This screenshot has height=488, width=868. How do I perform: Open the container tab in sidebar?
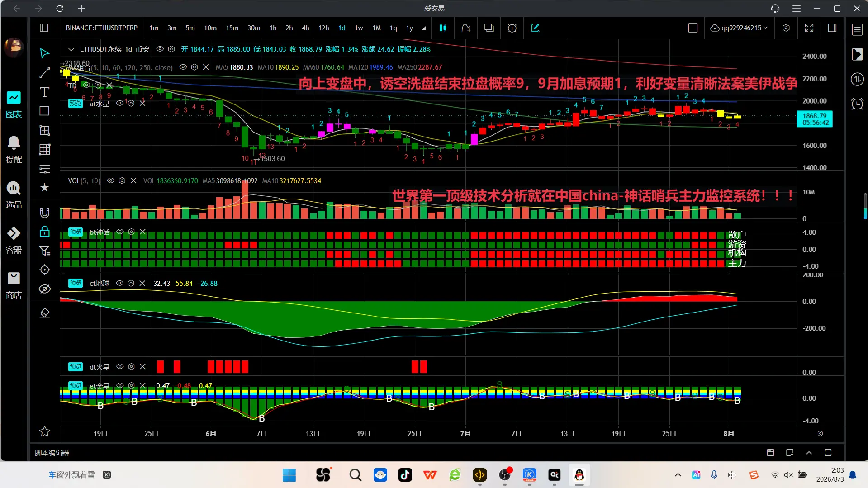click(x=14, y=241)
